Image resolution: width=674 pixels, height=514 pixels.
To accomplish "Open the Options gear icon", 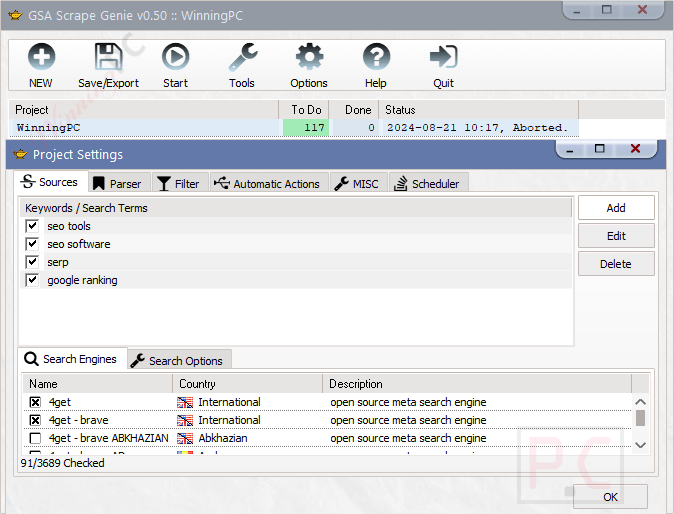I will pyautogui.click(x=309, y=58).
